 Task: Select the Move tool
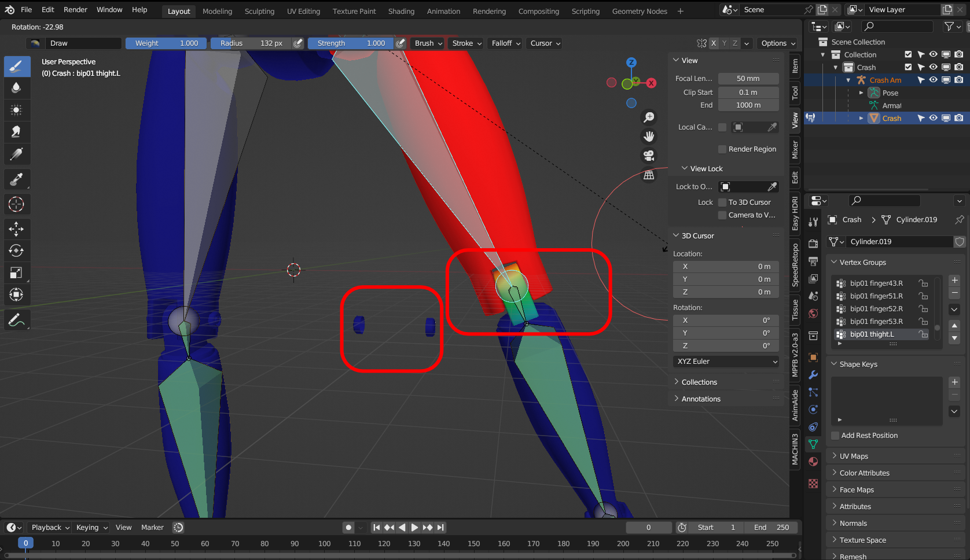pos(17,229)
